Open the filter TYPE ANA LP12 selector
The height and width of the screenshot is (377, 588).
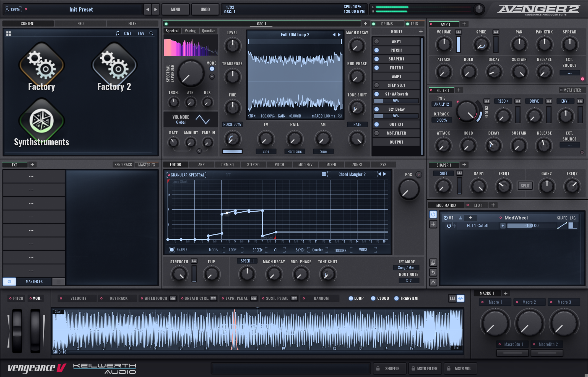441,104
